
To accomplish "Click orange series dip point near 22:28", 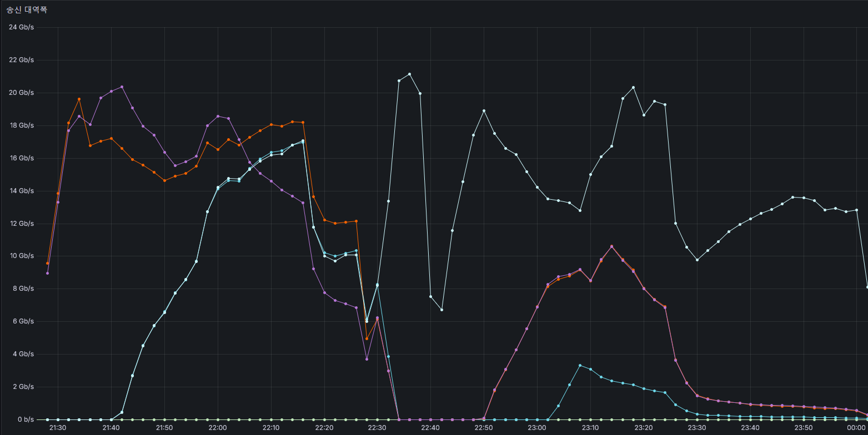I will 367,338.
